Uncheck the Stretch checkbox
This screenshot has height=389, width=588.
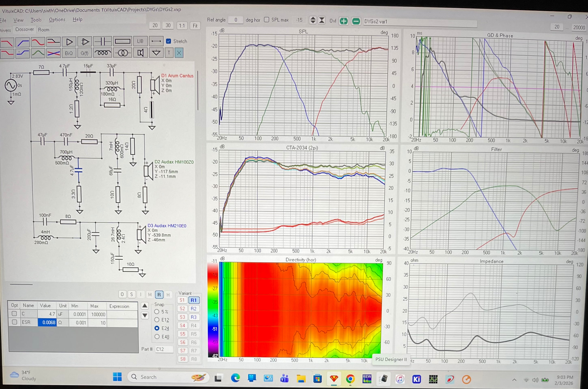coord(168,41)
